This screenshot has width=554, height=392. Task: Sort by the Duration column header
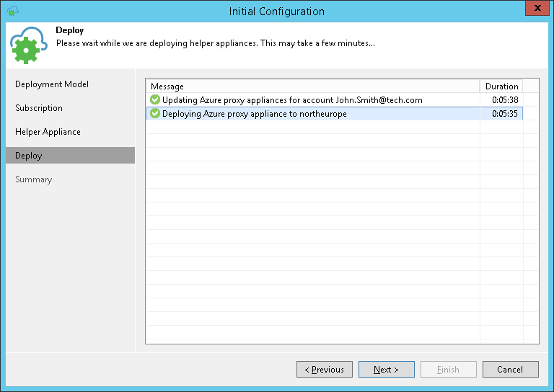click(501, 86)
